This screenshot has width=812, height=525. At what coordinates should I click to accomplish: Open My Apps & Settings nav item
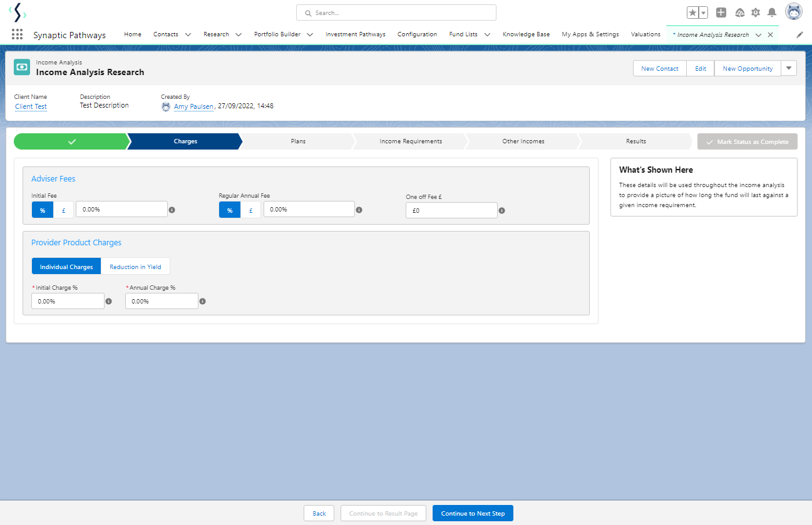[x=590, y=34]
